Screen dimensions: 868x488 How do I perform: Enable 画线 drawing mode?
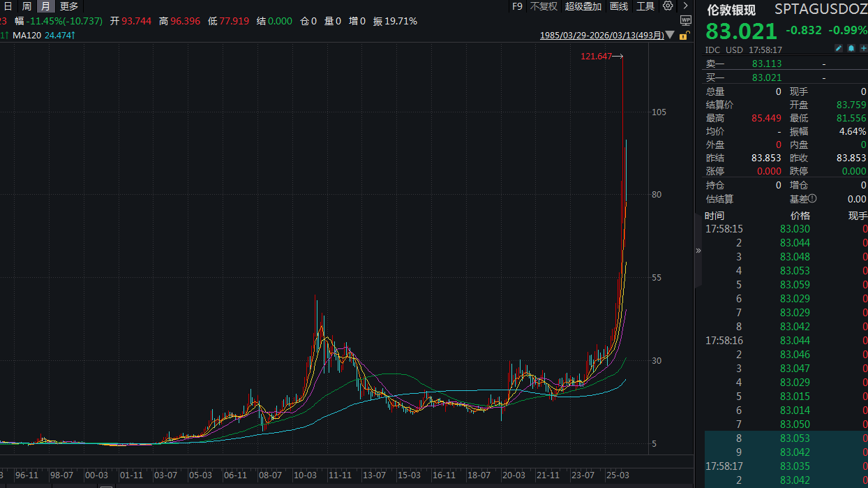tap(619, 6)
